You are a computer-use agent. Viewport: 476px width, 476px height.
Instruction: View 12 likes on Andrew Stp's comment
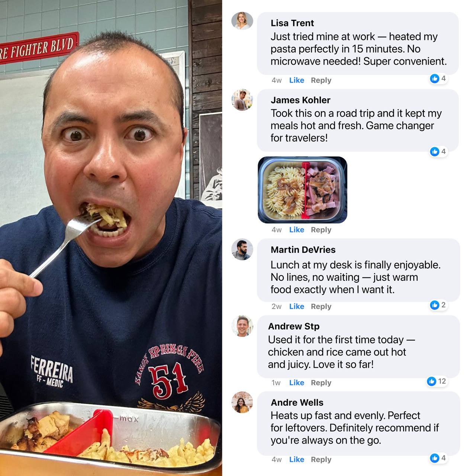tap(437, 381)
